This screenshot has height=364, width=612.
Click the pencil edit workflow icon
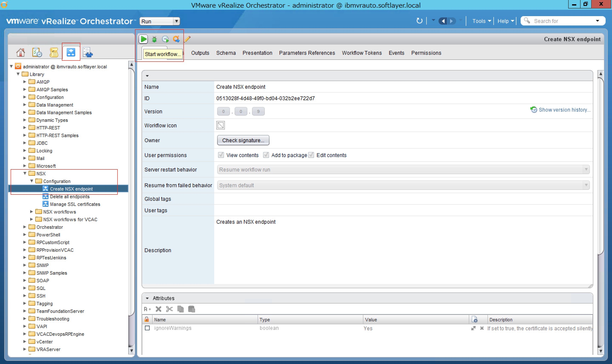[187, 39]
